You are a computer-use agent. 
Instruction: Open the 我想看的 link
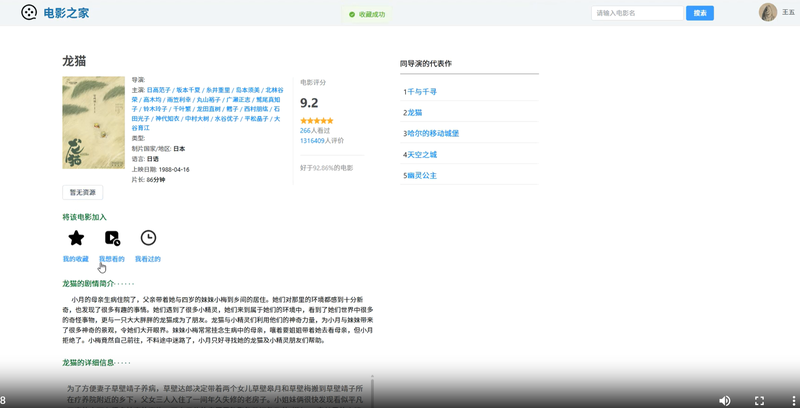(112, 259)
